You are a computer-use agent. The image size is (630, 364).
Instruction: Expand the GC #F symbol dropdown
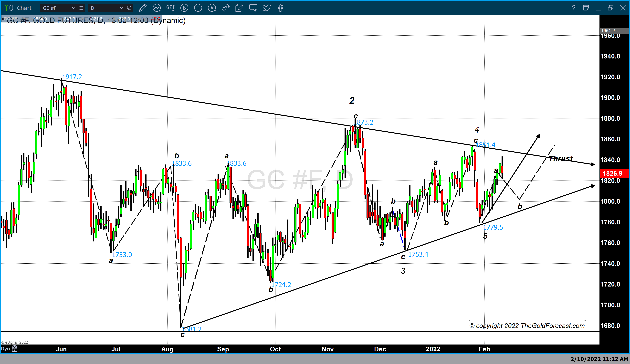pos(73,8)
